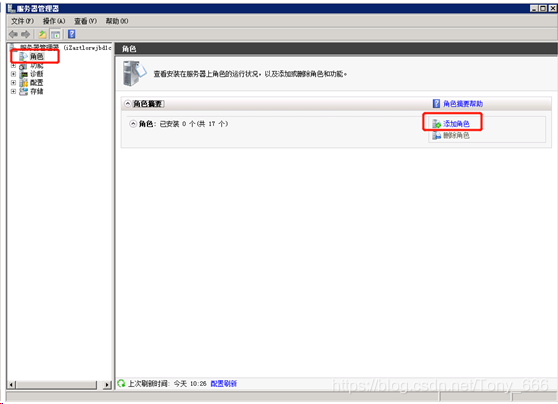Viewport: 558px width, 404px height.
Task: Click the 删除角色 link
Action: [456, 136]
